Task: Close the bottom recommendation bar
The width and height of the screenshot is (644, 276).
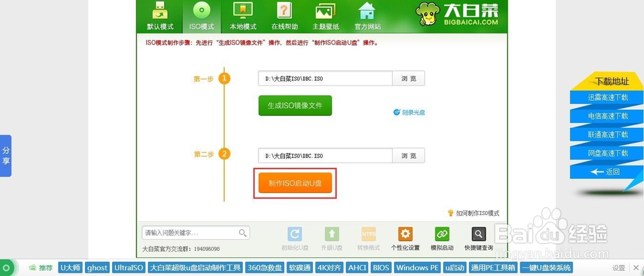Action: 636,268
